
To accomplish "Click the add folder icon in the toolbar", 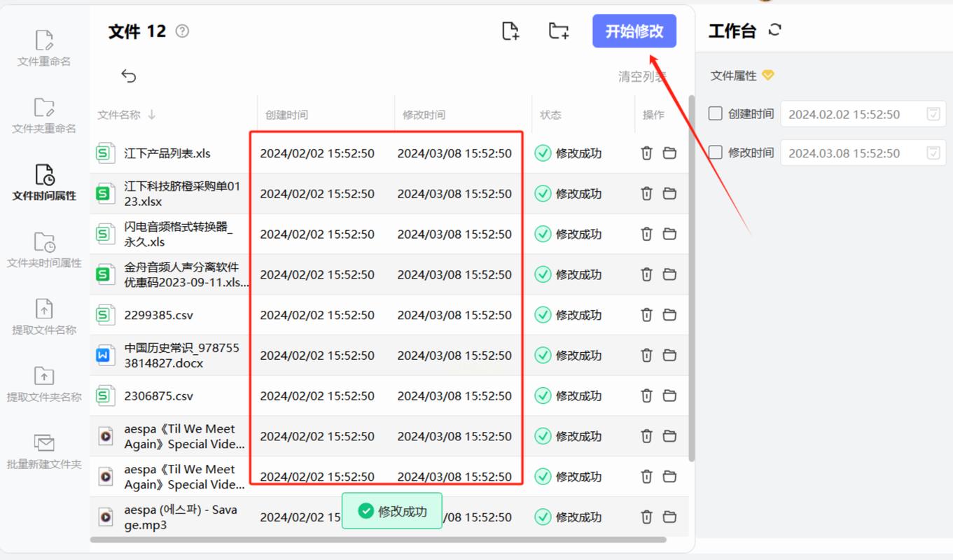I will tap(558, 31).
